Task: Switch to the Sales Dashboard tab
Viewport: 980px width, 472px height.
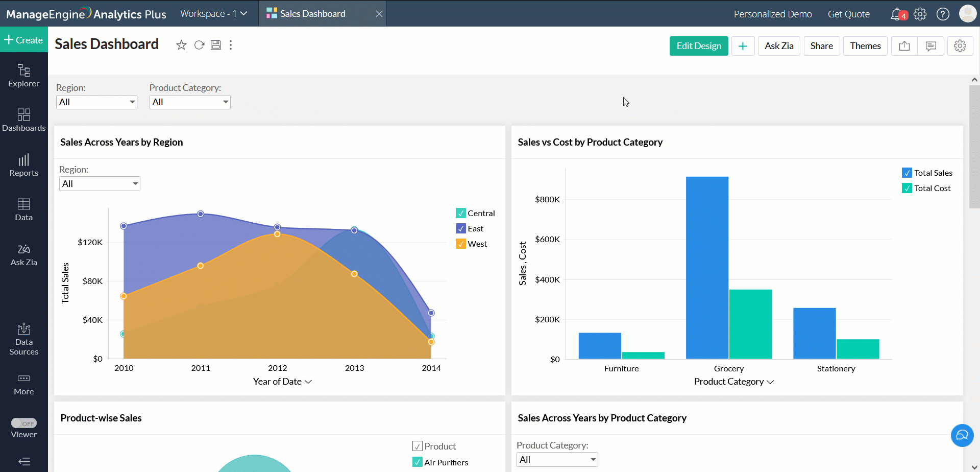Action: pos(312,14)
